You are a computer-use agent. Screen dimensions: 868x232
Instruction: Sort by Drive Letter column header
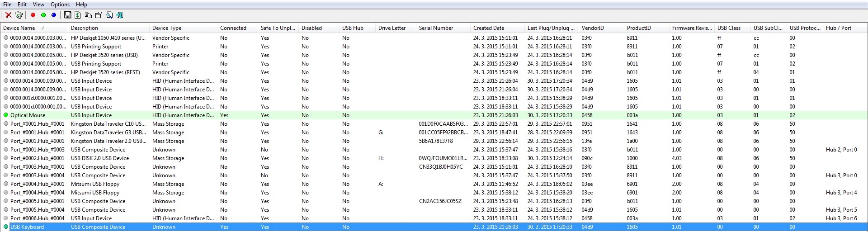click(x=396, y=28)
